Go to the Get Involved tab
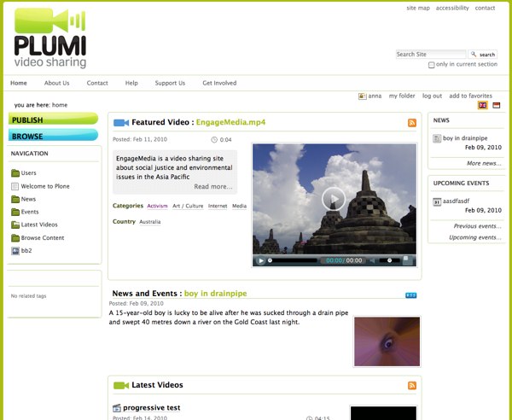 click(219, 83)
